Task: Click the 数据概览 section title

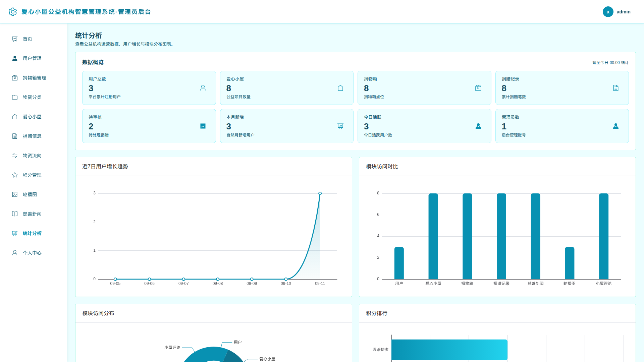Action: [93, 62]
